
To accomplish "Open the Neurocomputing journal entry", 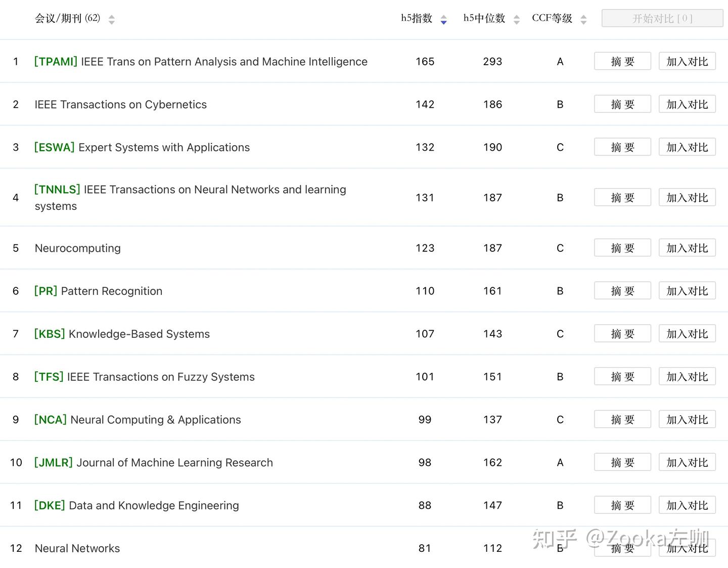I will point(78,248).
